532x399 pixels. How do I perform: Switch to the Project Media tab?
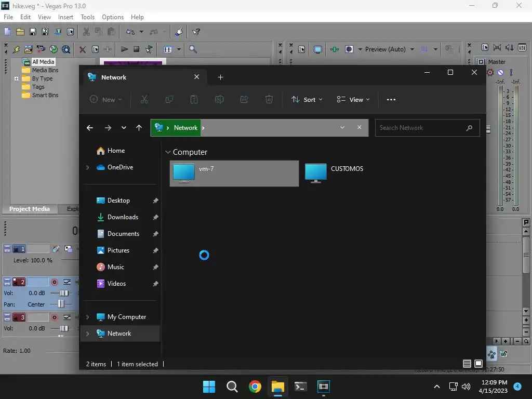point(30,209)
